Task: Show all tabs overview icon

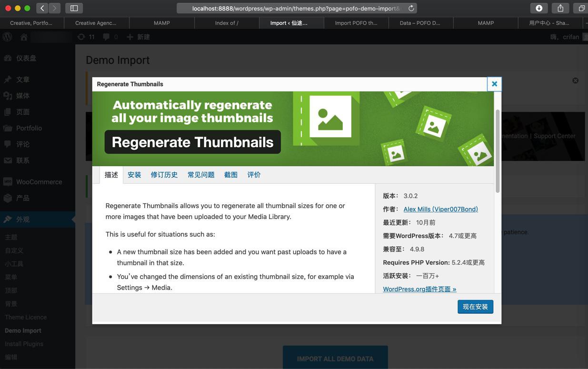Action: (581, 8)
